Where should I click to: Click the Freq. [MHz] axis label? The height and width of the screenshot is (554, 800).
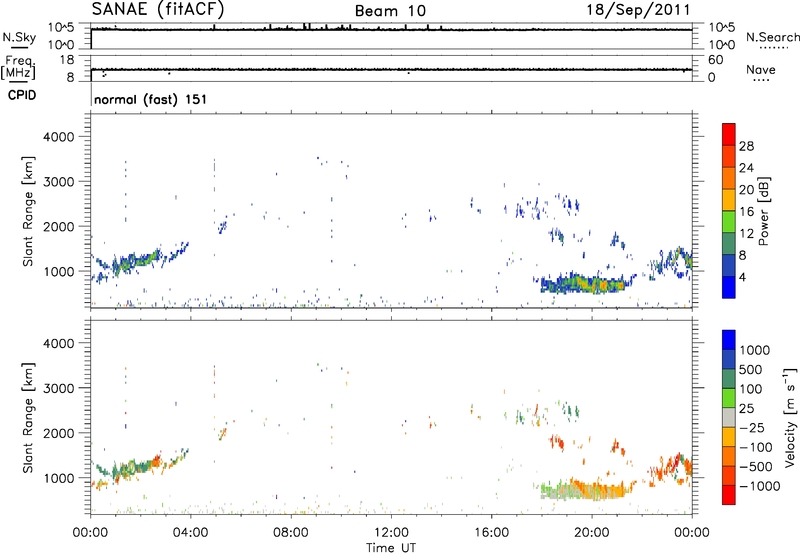[18, 68]
